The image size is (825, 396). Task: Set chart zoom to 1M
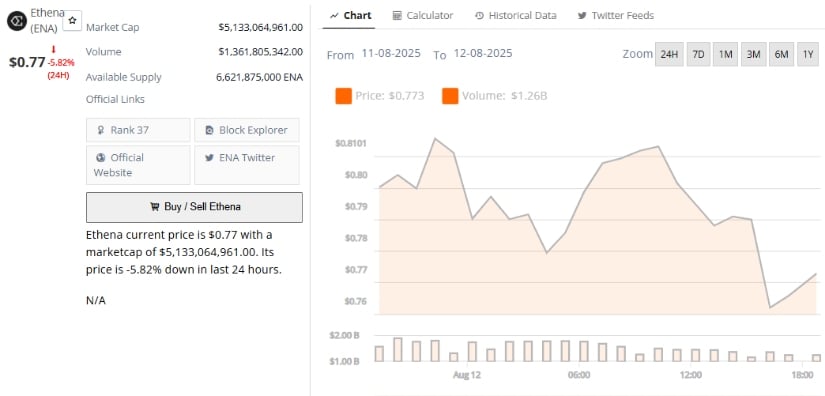coord(725,54)
